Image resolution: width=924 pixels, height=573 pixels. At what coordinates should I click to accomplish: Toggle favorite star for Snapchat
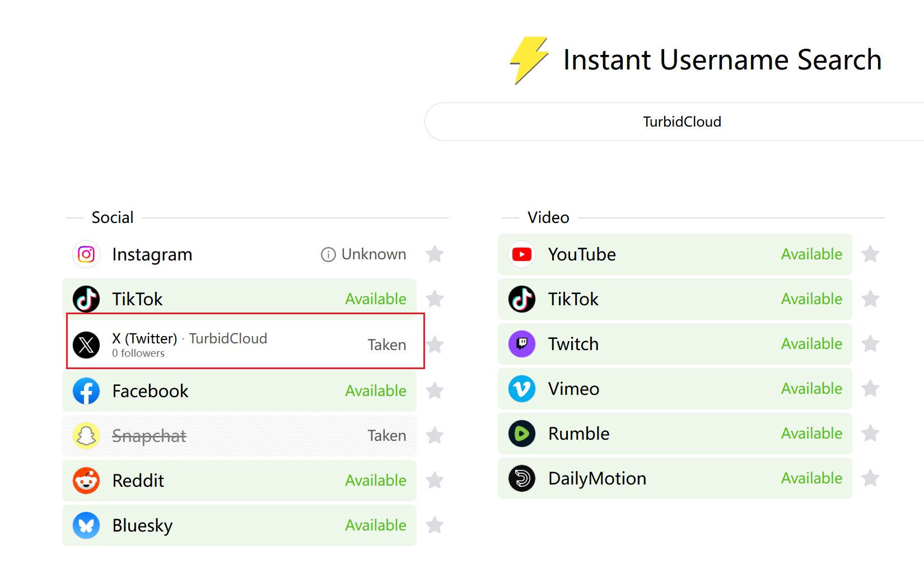coord(435,436)
